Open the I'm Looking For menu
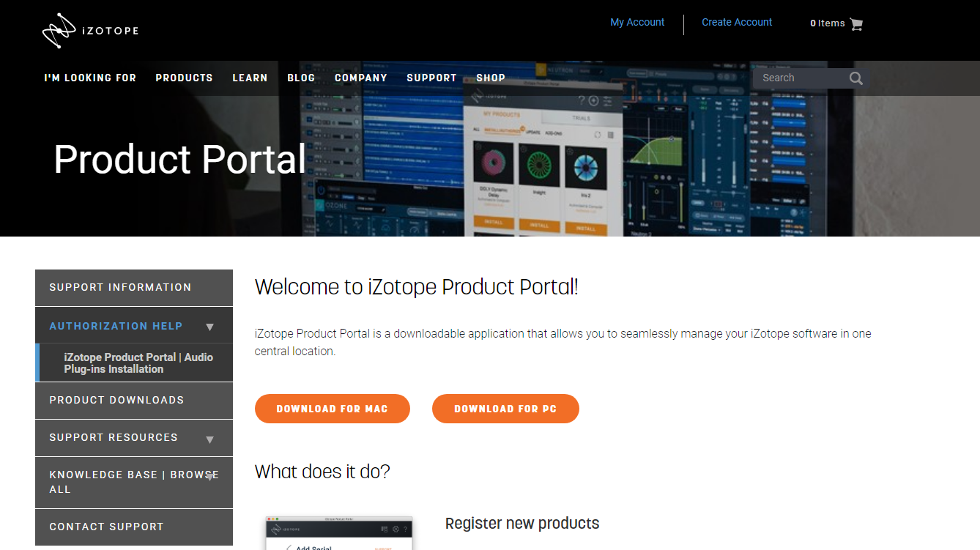The width and height of the screenshot is (980, 550). click(x=90, y=78)
